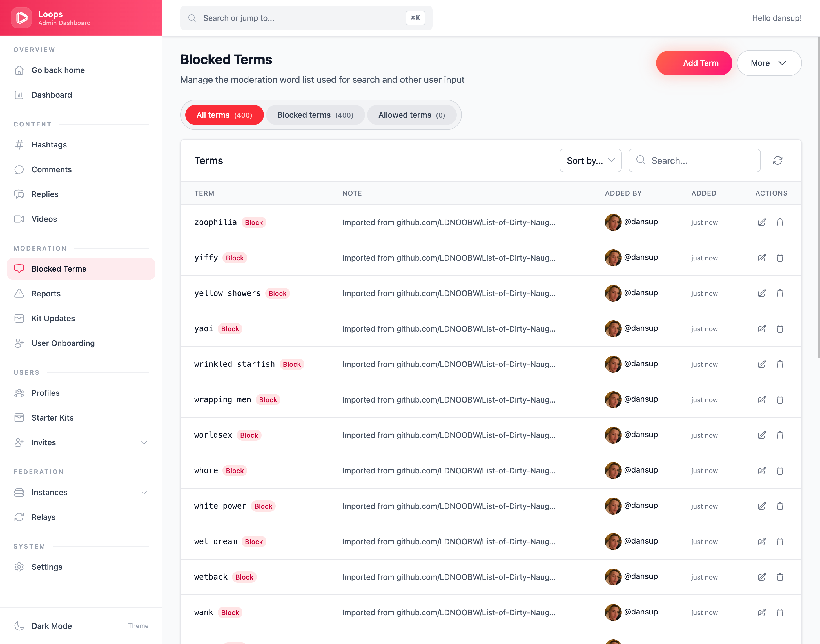Delete the white power term
Viewport: 820px width, 644px height.
coord(780,506)
